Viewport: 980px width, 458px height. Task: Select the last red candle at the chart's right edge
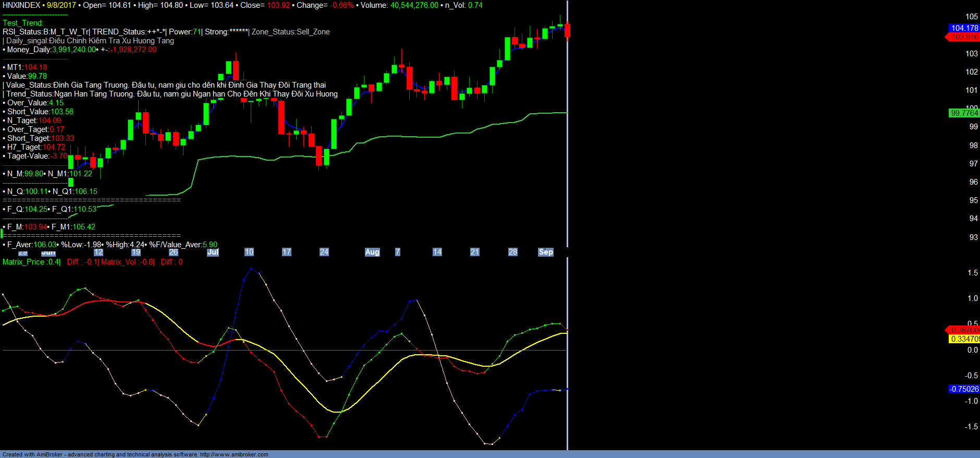[x=567, y=30]
